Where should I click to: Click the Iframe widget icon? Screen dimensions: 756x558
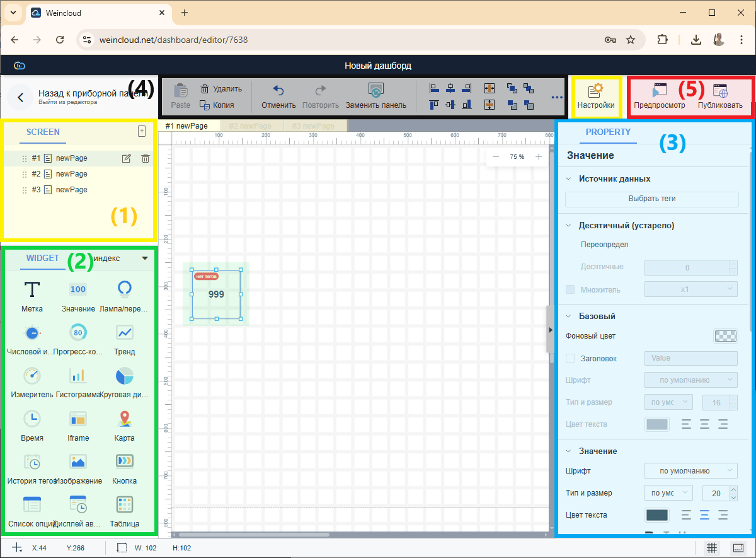78,419
